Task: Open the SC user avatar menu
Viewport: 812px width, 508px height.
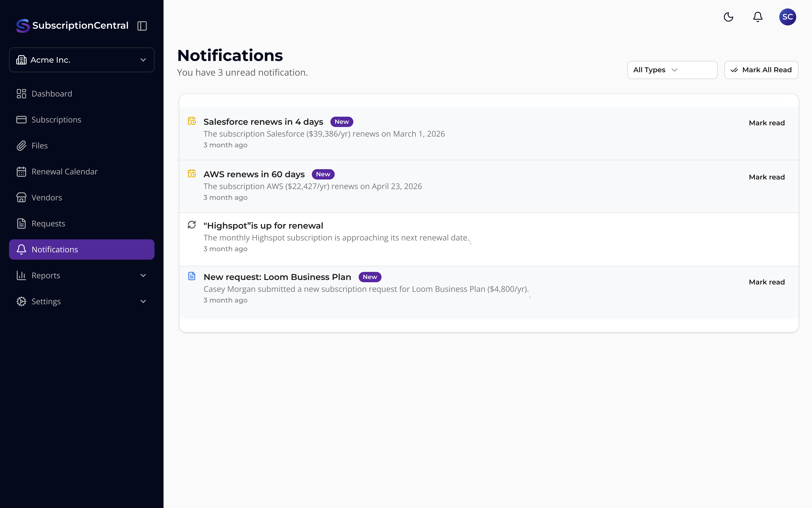Action: 788,17
